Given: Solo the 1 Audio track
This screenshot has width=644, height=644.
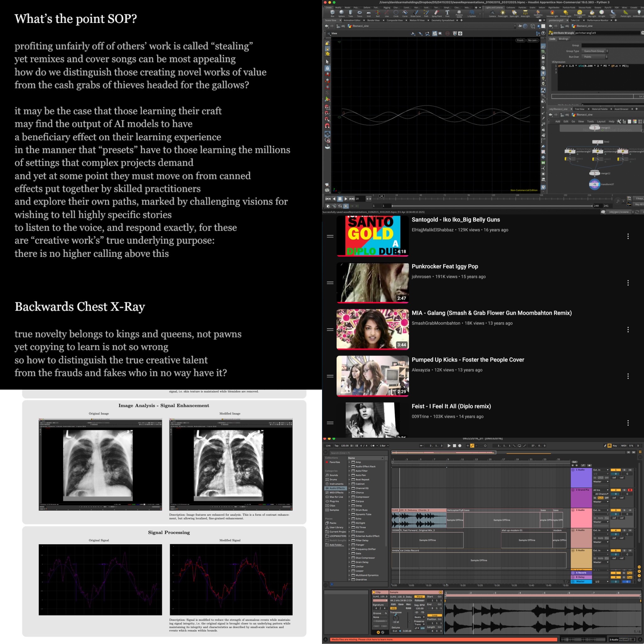Looking at the screenshot, I should pyautogui.click(x=624, y=470).
